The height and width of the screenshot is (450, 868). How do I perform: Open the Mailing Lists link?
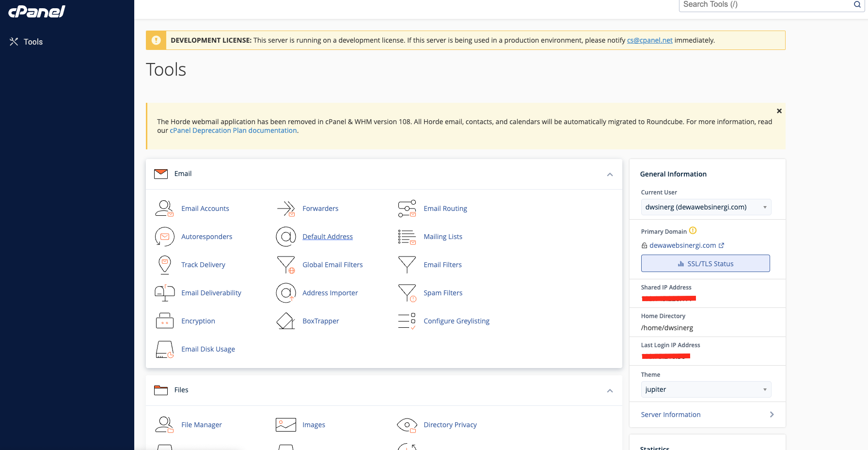point(443,237)
